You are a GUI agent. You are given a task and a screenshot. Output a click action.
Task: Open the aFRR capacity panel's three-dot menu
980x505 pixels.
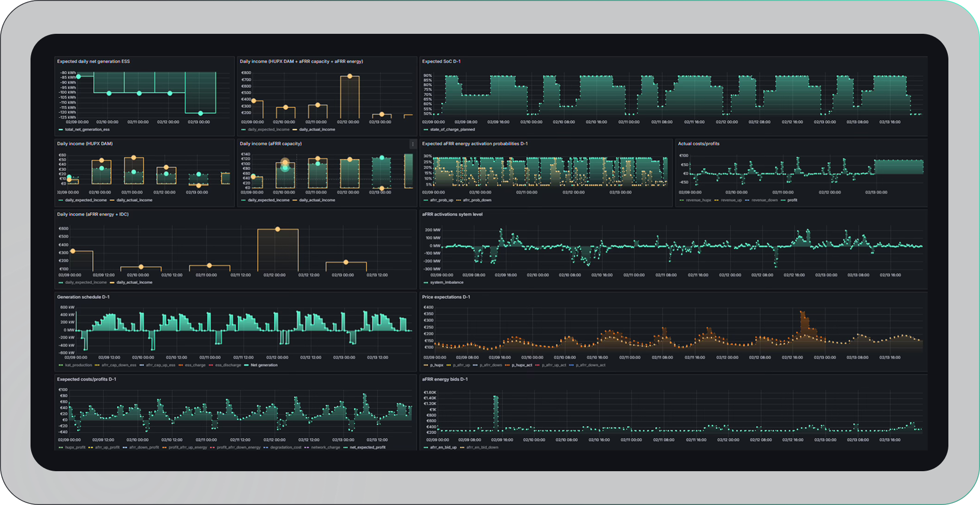(x=412, y=144)
